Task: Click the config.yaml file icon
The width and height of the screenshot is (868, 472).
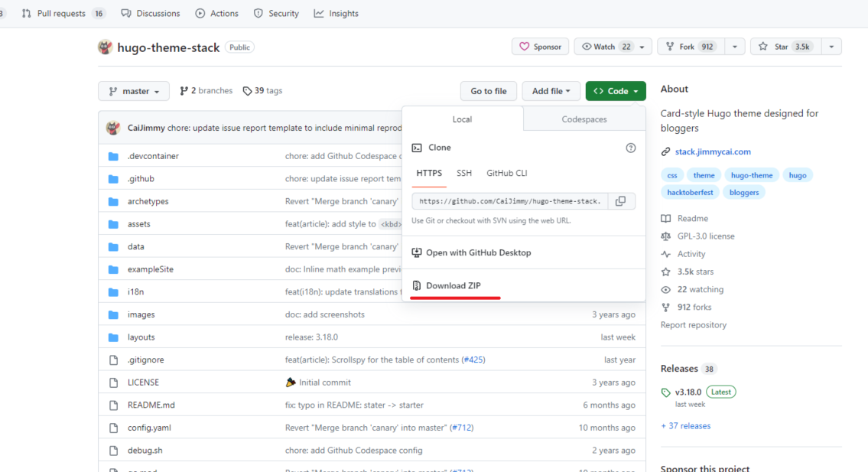Action: tap(113, 428)
